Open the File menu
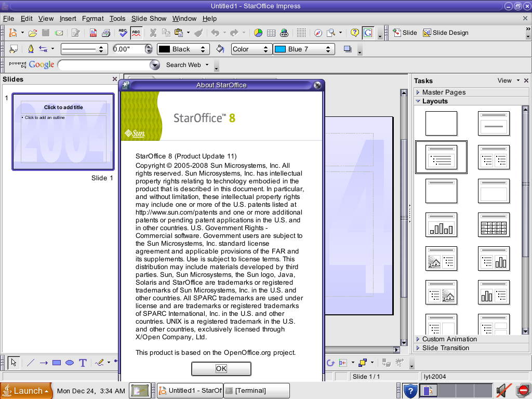 coord(8,19)
